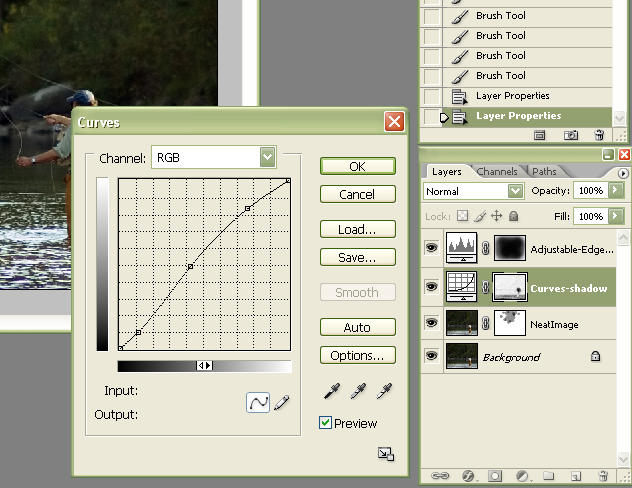Select the Curves-shadow layer mask thumbnail
Screen dimensions: 632x488
509,287
